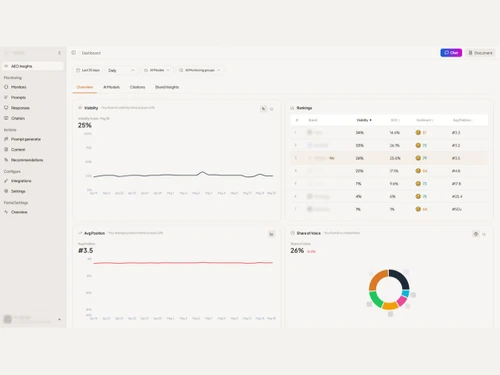The height and width of the screenshot is (375, 500).
Task: Click the Prompts list icon
Action: (6, 97)
